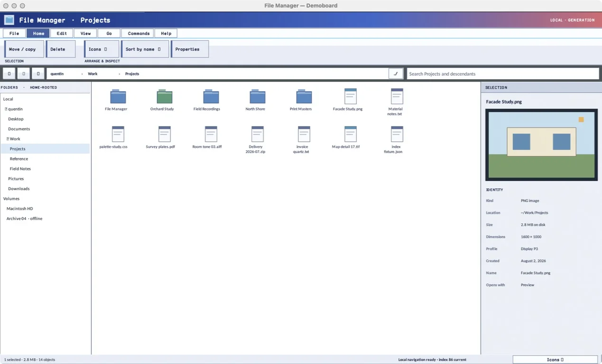The image size is (602, 364).
Task: Click the Room tone 03.aiff file icon
Action: (211, 134)
